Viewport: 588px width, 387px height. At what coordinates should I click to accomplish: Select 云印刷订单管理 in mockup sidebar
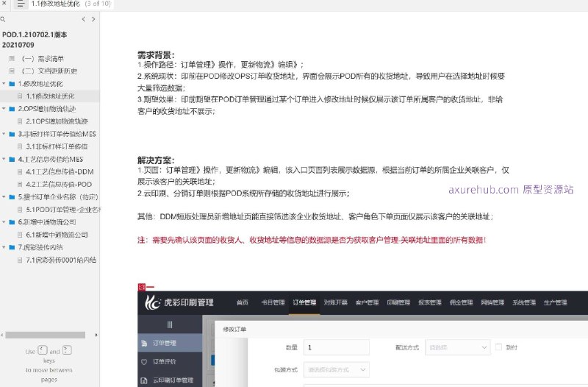pos(170,380)
